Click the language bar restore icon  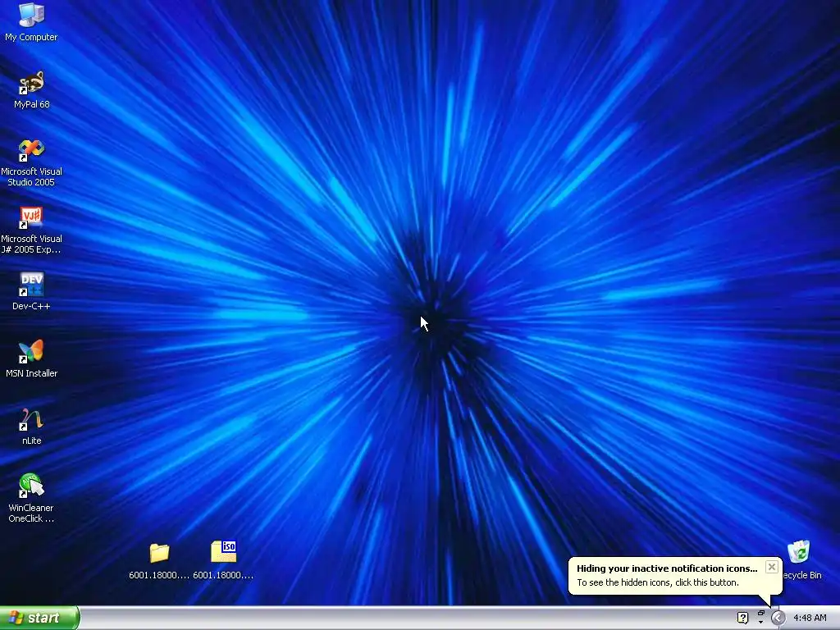tap(760, 614)
